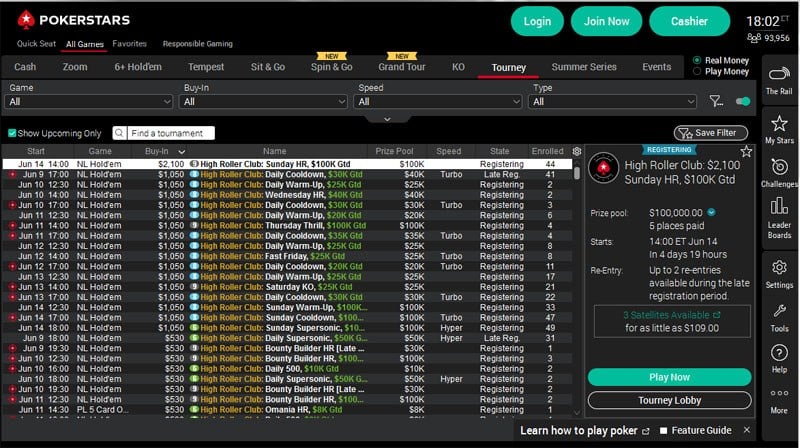
Task: Open the Cashier button
Action: [689, 21]
